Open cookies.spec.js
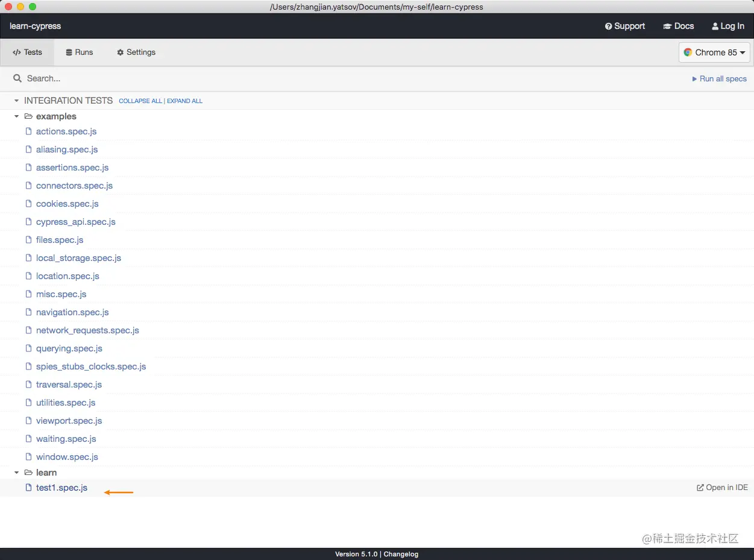 [x=68, y=204]
